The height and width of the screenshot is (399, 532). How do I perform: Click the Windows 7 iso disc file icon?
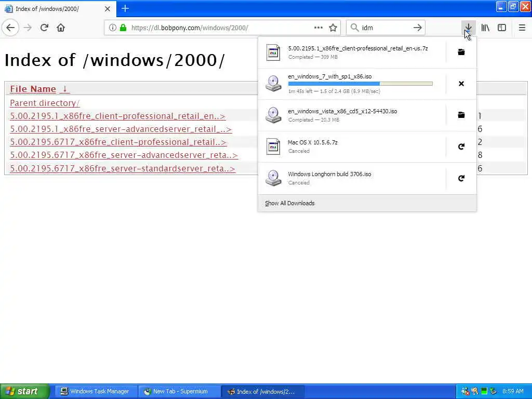[x=273, y=84]
